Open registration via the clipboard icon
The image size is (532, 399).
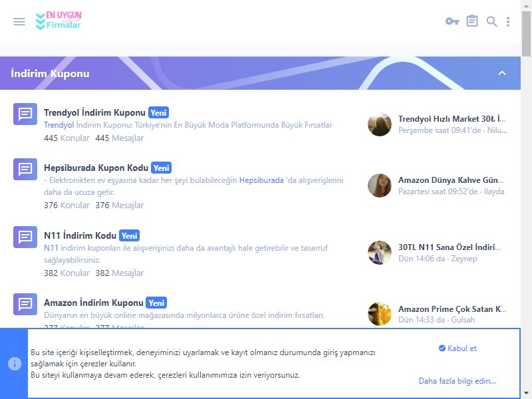472,21
